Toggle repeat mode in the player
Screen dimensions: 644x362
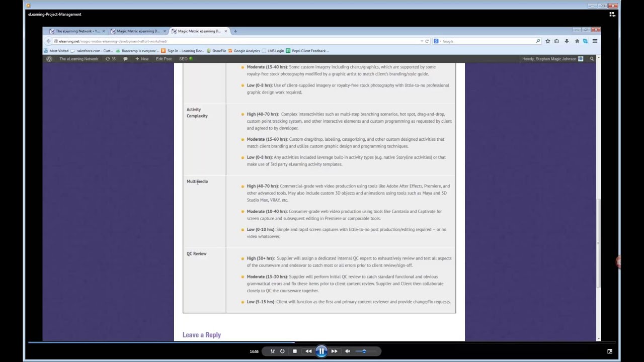tap(282, 351)
